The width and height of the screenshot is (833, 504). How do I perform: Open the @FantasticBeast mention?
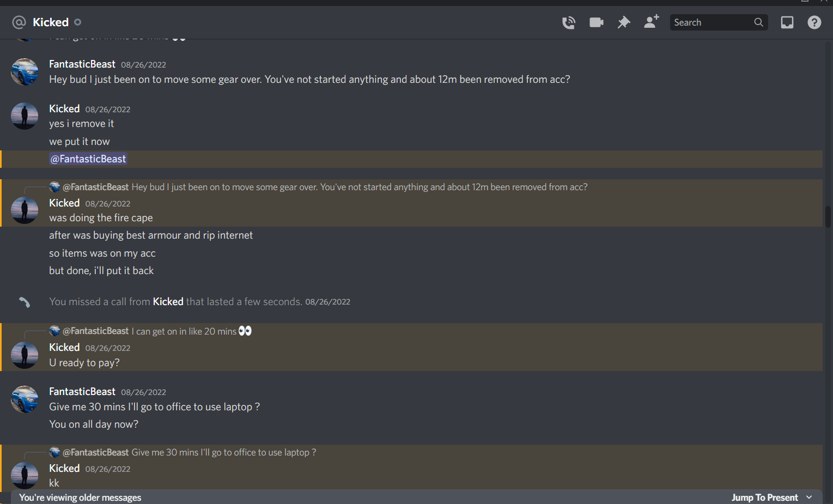[88, 159]
